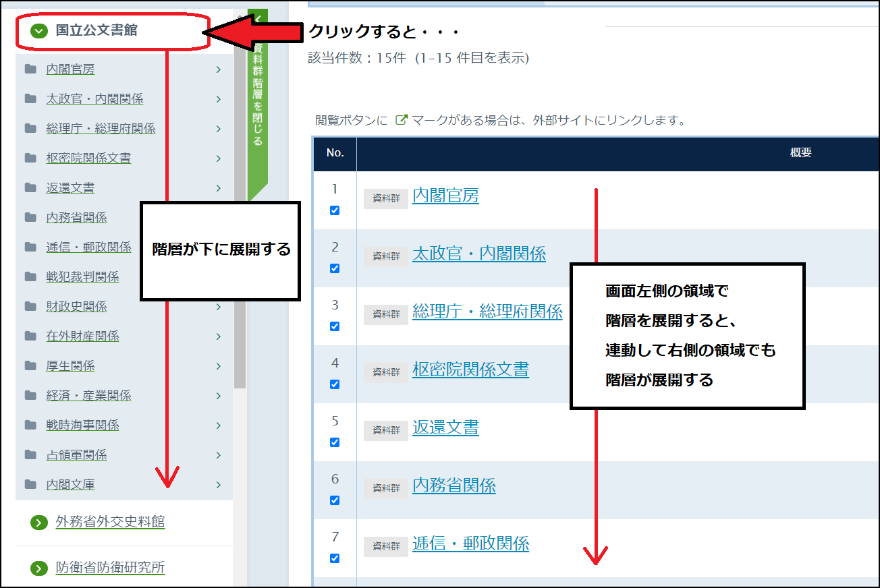Close hierarchy via the green 資料群階層を閉じる tab
The height and width of the screenshot is (588, 880).
click(257, 105)
